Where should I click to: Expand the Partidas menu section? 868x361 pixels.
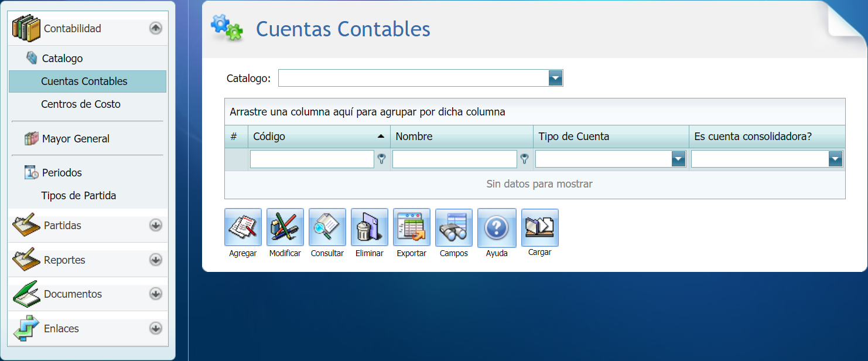155,225
